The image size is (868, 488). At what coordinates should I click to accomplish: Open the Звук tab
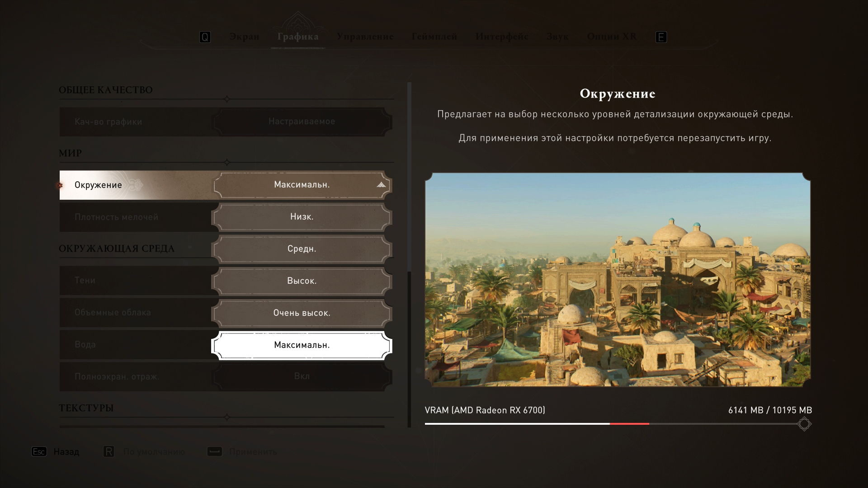tap(557, 37)
